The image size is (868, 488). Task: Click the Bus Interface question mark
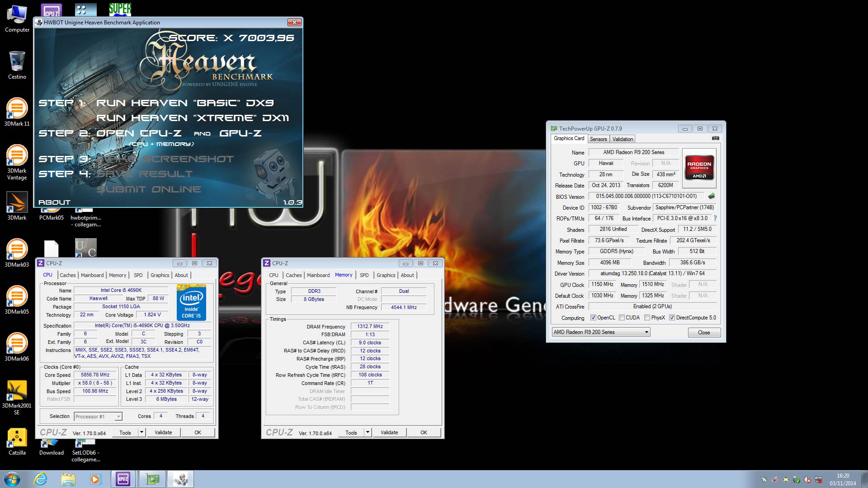[715, 218]
